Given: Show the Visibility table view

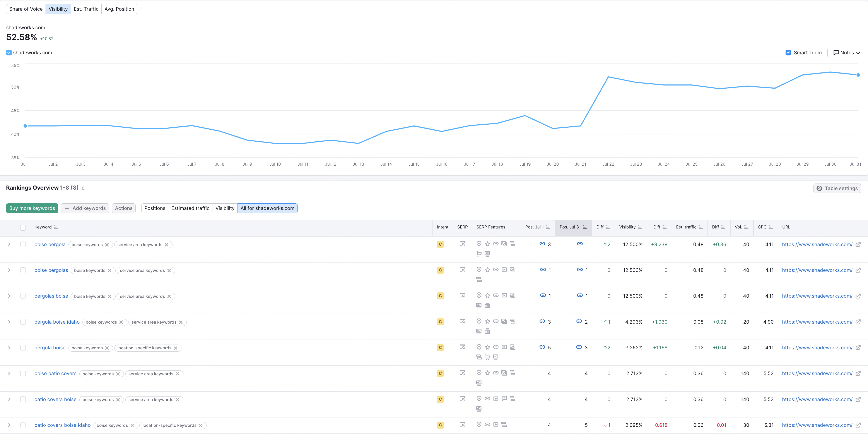Looking at the screenshot, I should point(225,208).
